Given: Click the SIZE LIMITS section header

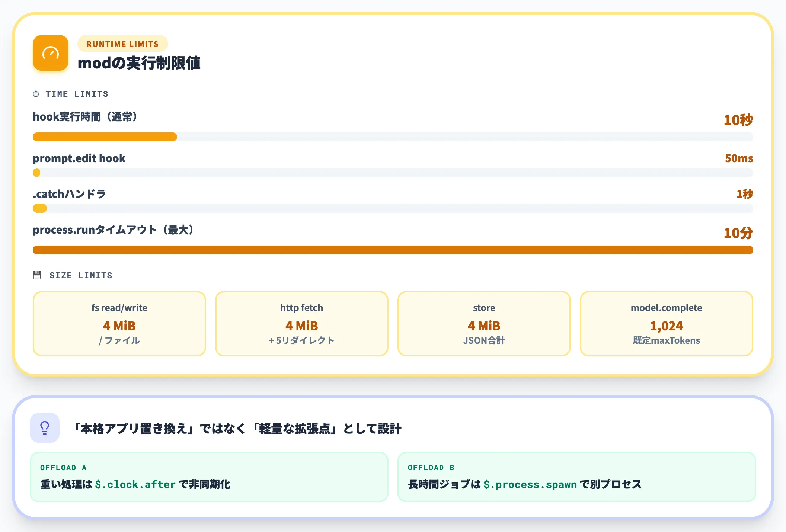Looking at the screenshot, I should 81,275.
